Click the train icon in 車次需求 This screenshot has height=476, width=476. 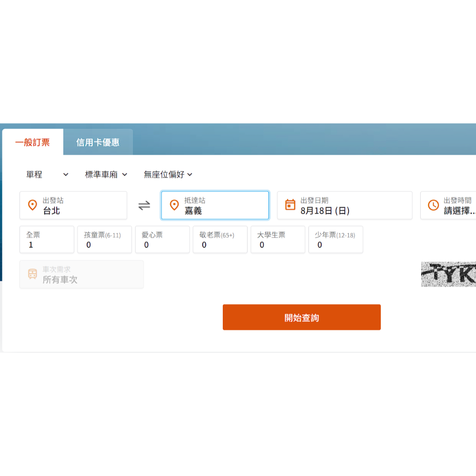(x=32, y=274)
